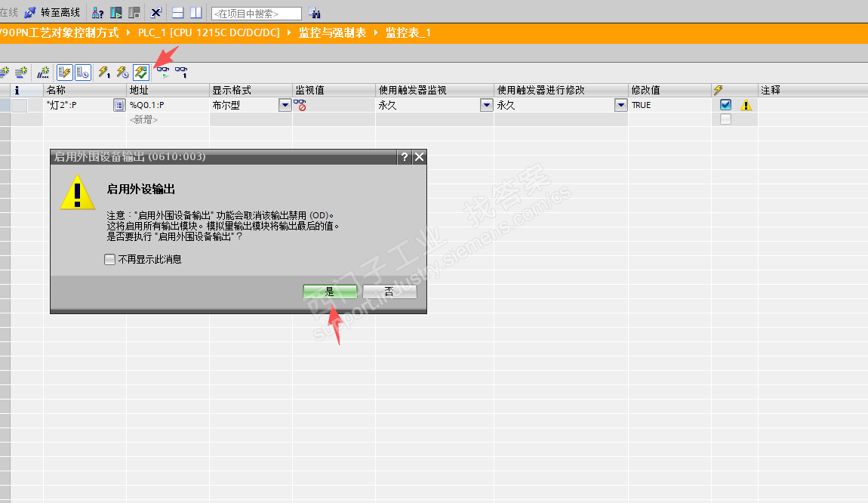This screenshot has width=868, height=503.
Task: Click the 是 button to confirm
Action: click(330, 292)
